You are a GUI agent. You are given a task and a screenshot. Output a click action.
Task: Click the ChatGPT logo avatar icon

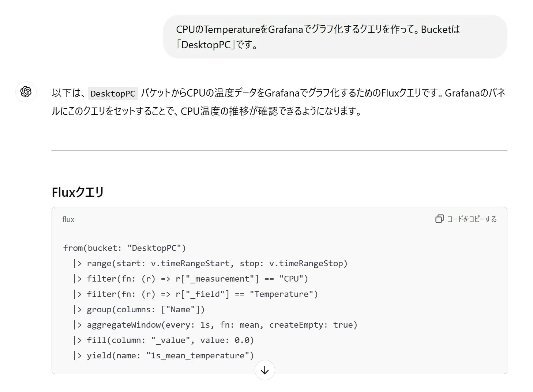pyautogui.click(x=26, y=92)
